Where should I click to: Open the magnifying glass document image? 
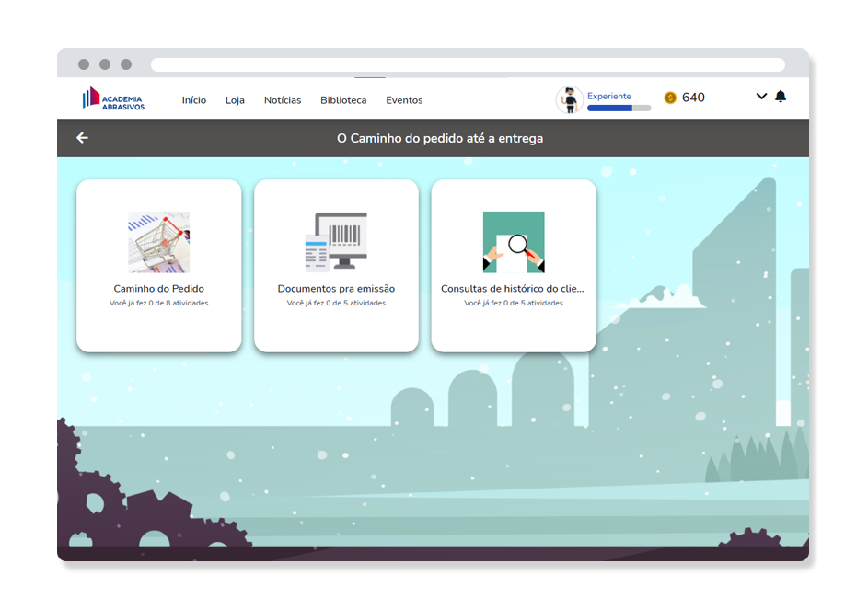pos(514,242)
